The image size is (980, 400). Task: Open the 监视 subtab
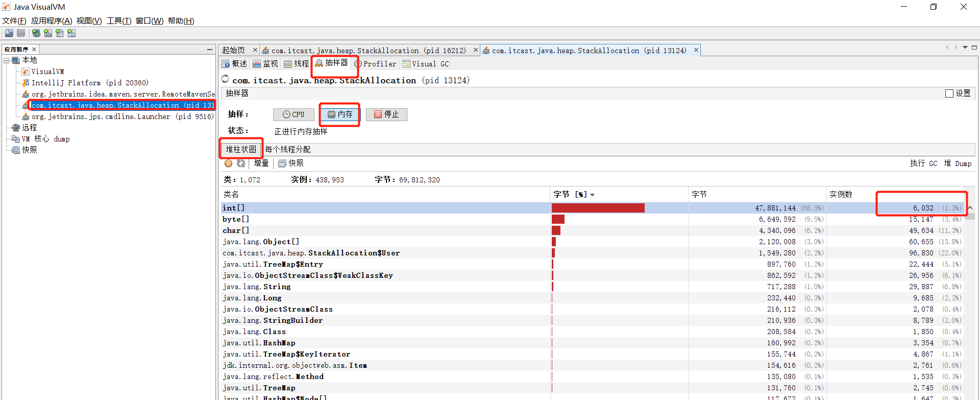(265, 64)
